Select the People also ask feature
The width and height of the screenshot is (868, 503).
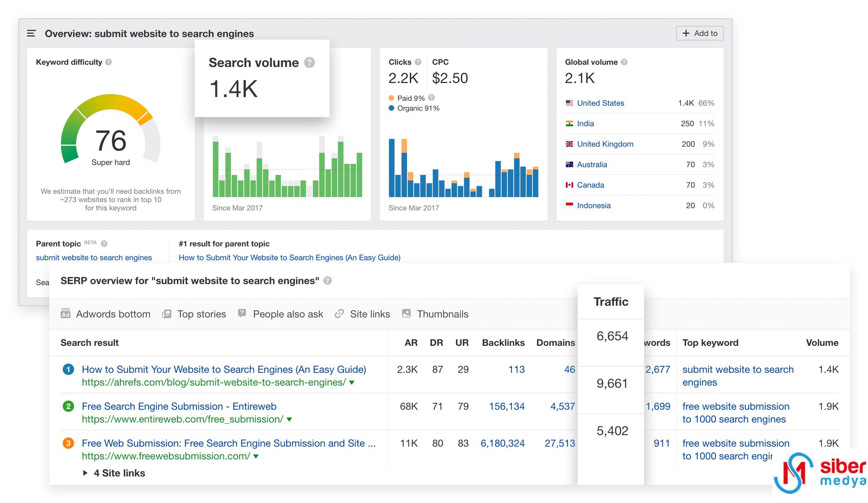point(280,314)
